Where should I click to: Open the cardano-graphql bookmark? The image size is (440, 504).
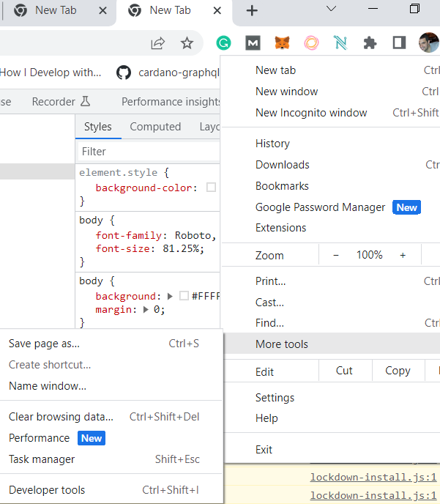168,73
